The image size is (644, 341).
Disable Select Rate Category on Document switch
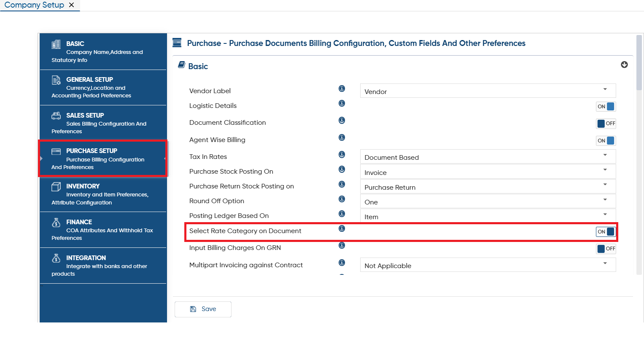(x=606, y=231)
